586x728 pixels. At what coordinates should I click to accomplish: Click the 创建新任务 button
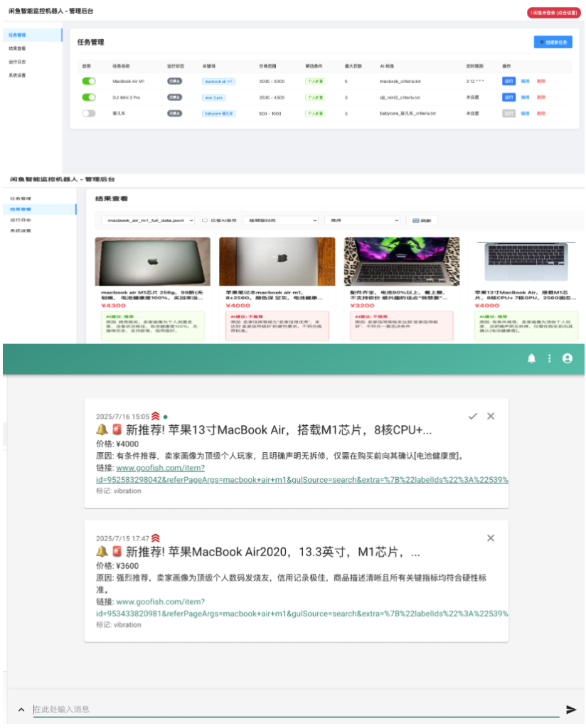(553, 42)
